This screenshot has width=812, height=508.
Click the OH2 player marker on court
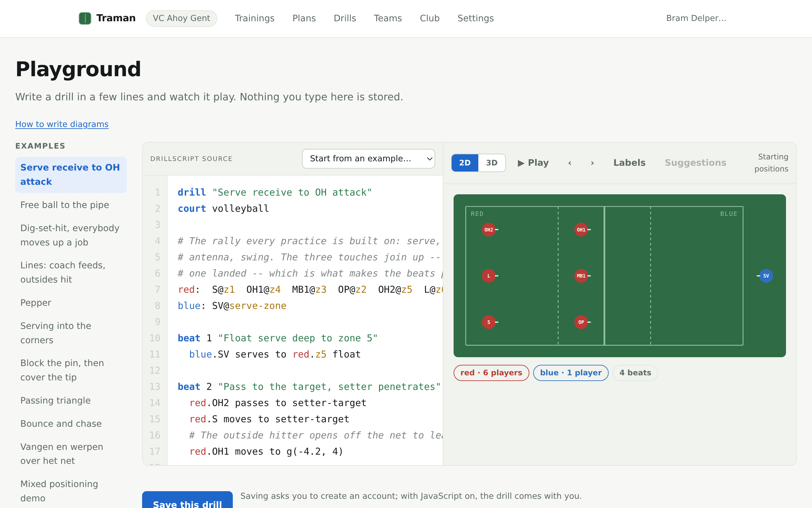pyautogui.click(x=488, y=230)
